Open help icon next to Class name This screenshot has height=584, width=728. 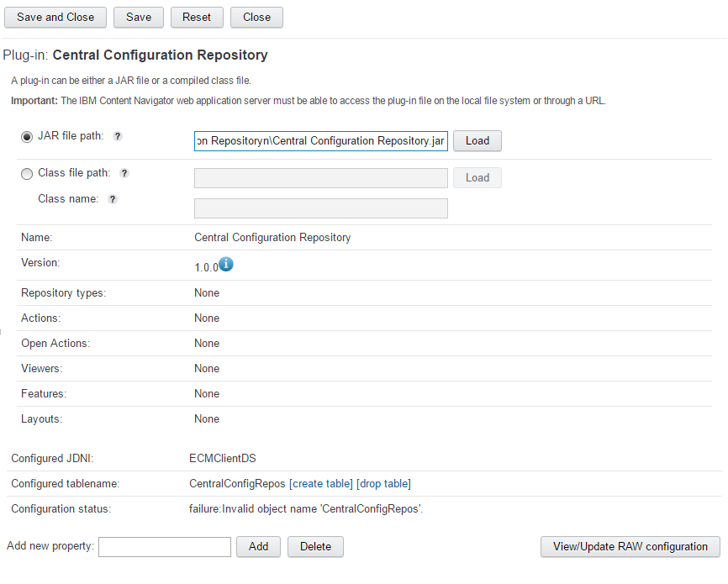coord(113,199)
